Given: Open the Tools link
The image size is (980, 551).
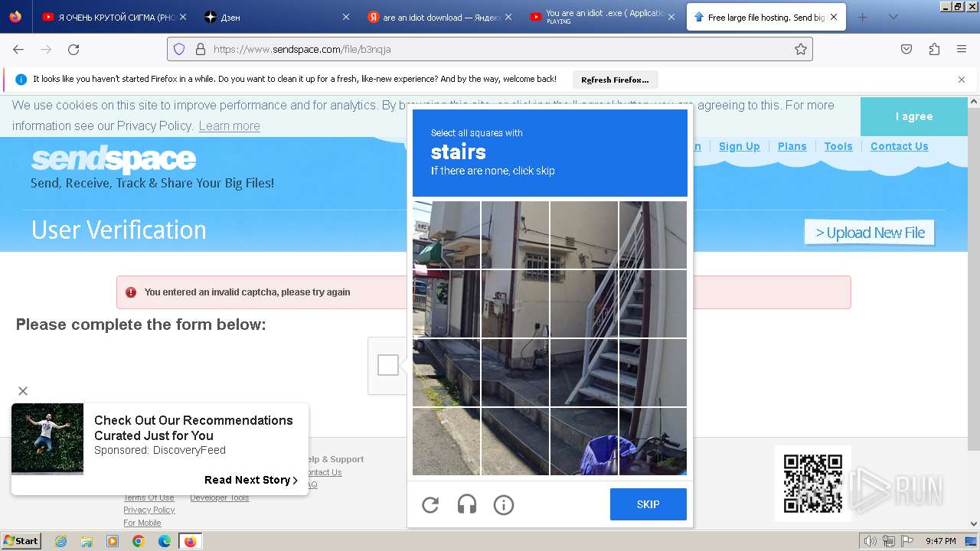Looking at the screenshot, I should [838, 146].
